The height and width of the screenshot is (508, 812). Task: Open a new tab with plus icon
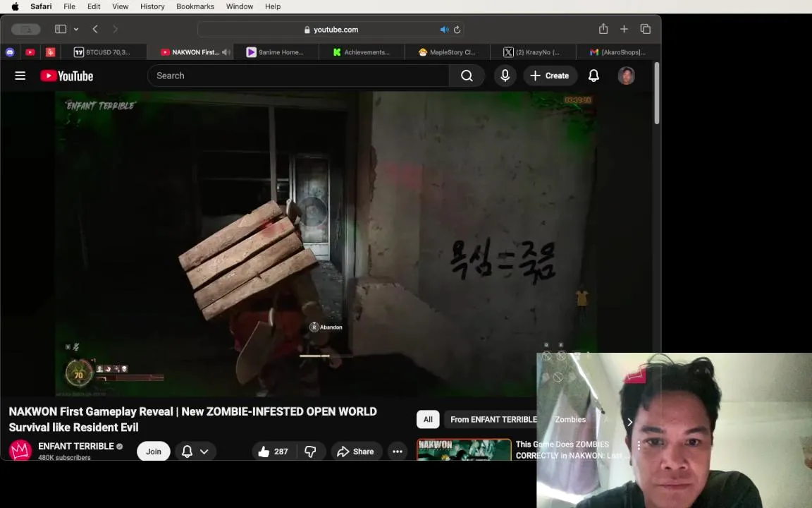tap(624, 29)
